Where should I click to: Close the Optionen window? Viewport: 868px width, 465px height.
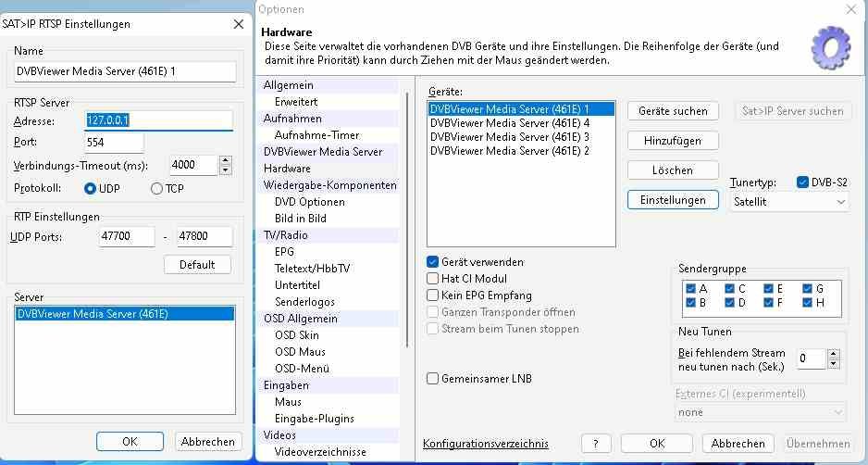850,8
